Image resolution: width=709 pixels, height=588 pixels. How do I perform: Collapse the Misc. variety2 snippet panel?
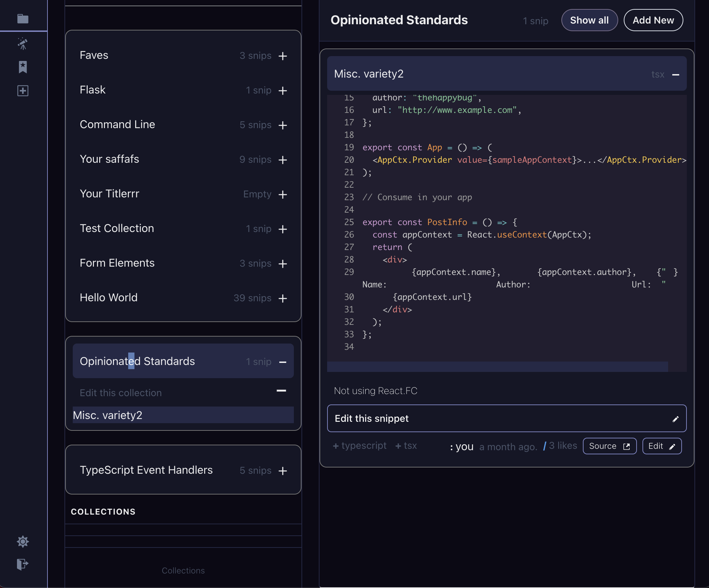click(675, 74)
